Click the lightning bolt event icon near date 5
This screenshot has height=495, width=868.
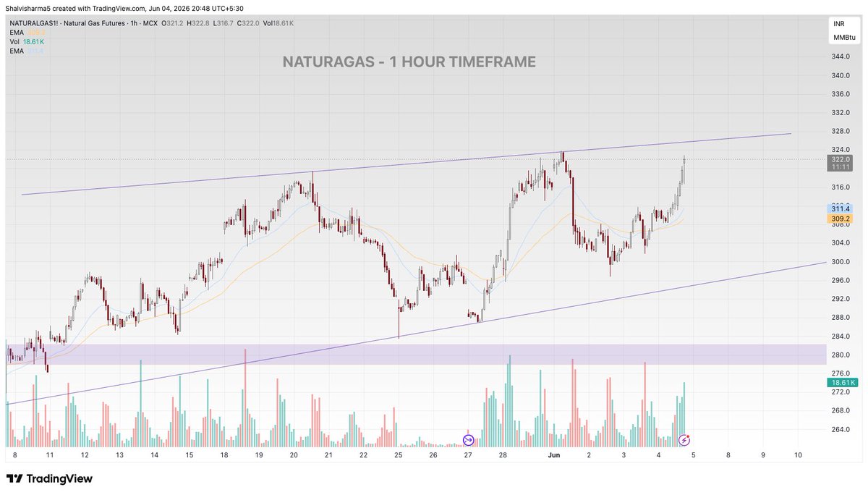coord(684,440)
